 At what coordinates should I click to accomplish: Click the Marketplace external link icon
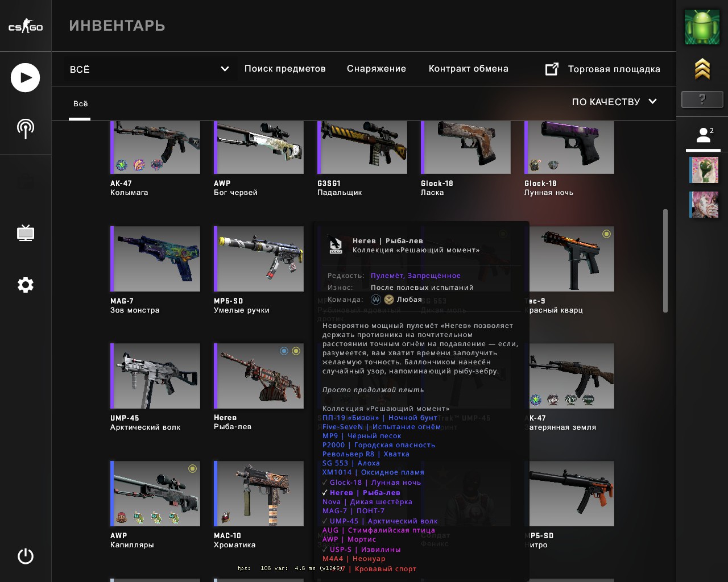[552, 69]
